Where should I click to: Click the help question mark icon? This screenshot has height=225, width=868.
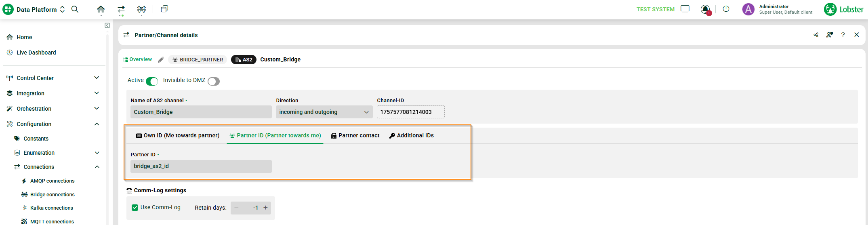[x=843, y=35]
